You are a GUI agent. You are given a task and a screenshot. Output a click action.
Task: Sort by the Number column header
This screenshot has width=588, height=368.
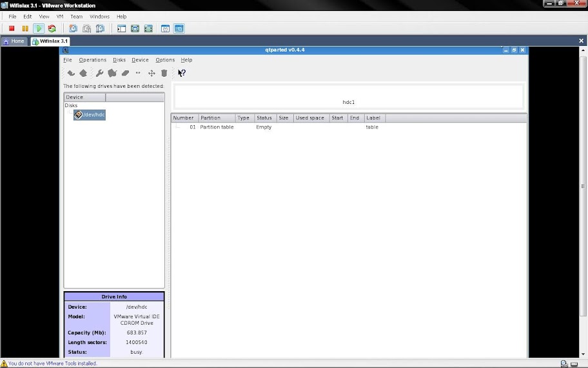click(x=184, y=118)
